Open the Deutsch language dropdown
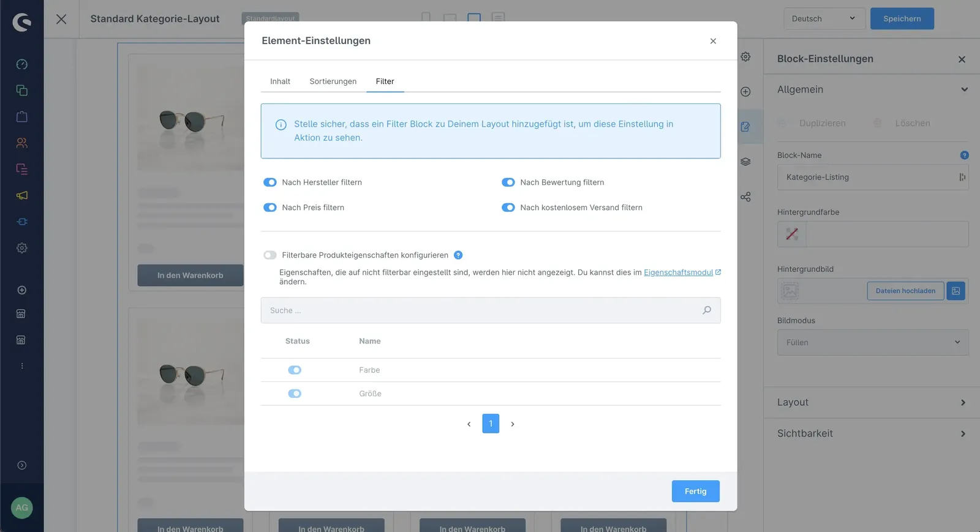The image size is (980, 532). 824,19
